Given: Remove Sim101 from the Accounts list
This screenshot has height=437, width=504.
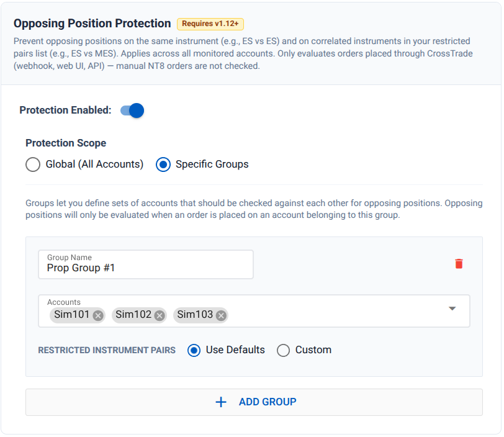Looking at the screenshot, I should [97, 315].
